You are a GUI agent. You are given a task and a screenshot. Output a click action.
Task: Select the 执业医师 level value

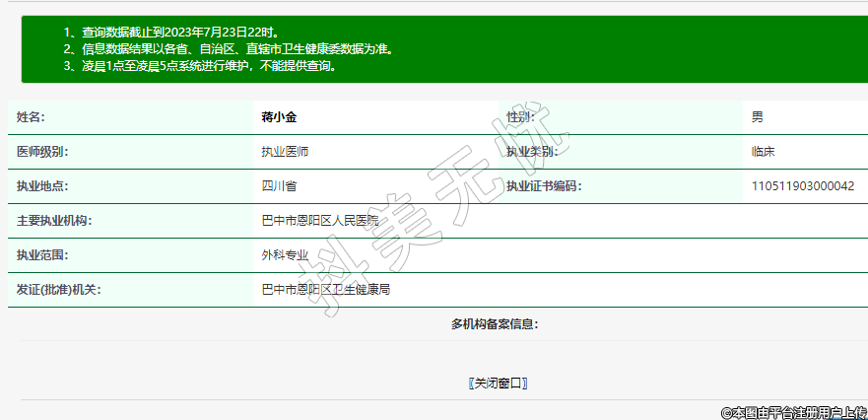pos(285,152)
